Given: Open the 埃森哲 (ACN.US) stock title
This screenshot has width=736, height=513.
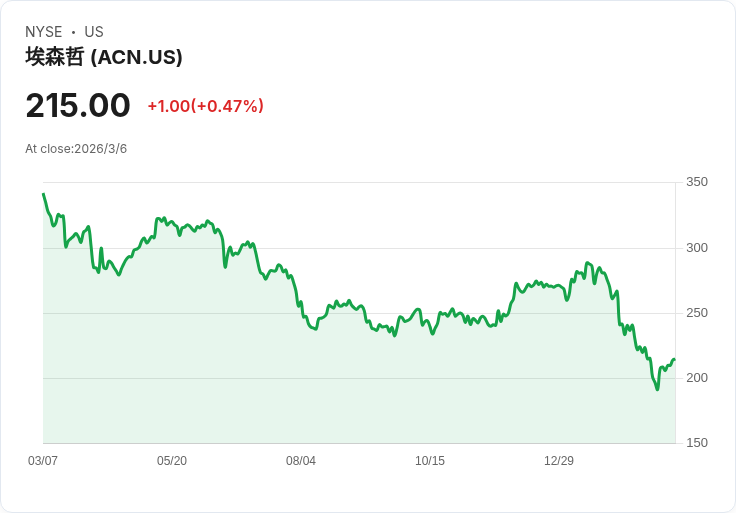Looking at the screenshot, I should click(x=104, y=57).
